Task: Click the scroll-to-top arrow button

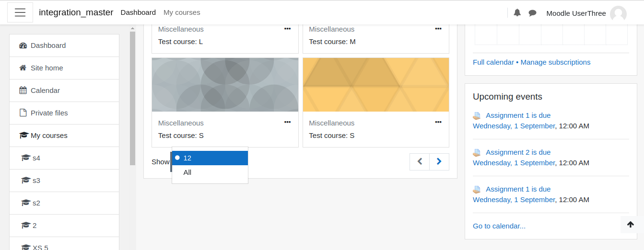Action: (631, 225)
